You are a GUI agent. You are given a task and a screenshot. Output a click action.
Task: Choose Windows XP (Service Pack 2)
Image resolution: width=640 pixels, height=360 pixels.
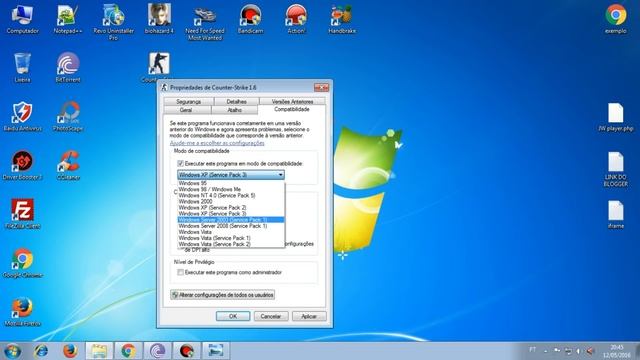click(231, 207)
